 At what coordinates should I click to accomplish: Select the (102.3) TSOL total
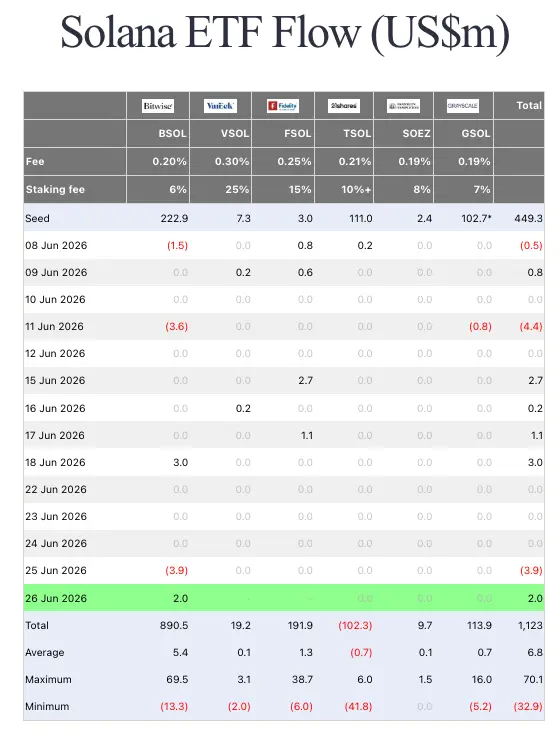pyautogui.click(x=355, y=625)
